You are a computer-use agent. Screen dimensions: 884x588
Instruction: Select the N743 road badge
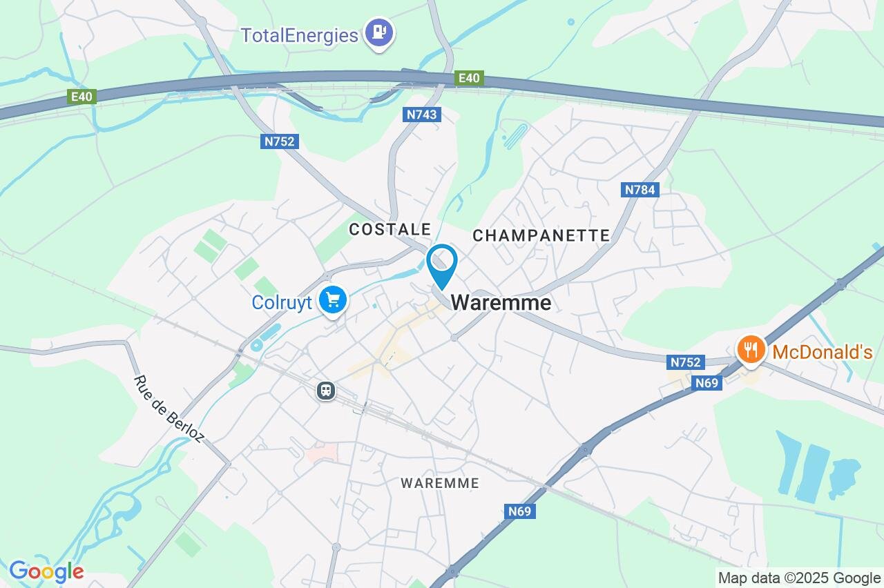tap(422, 115)
